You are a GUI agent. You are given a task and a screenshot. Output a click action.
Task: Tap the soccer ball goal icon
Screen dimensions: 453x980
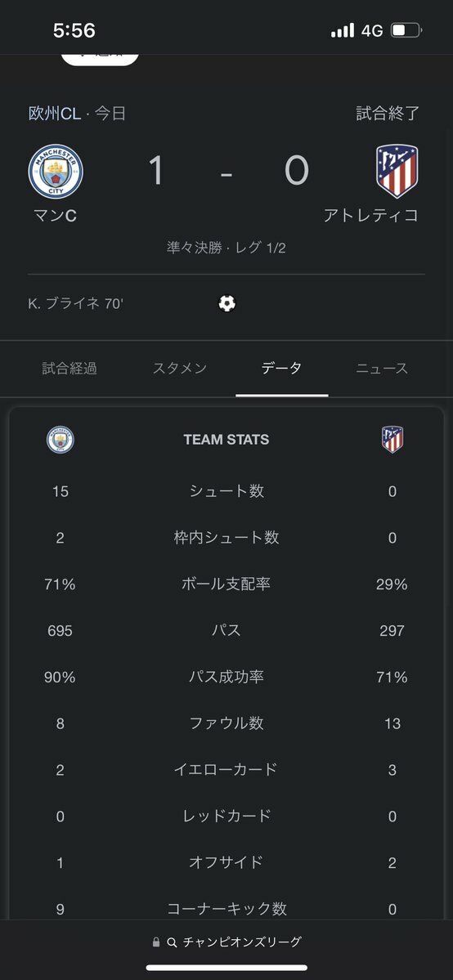click(x=226, y=304)
